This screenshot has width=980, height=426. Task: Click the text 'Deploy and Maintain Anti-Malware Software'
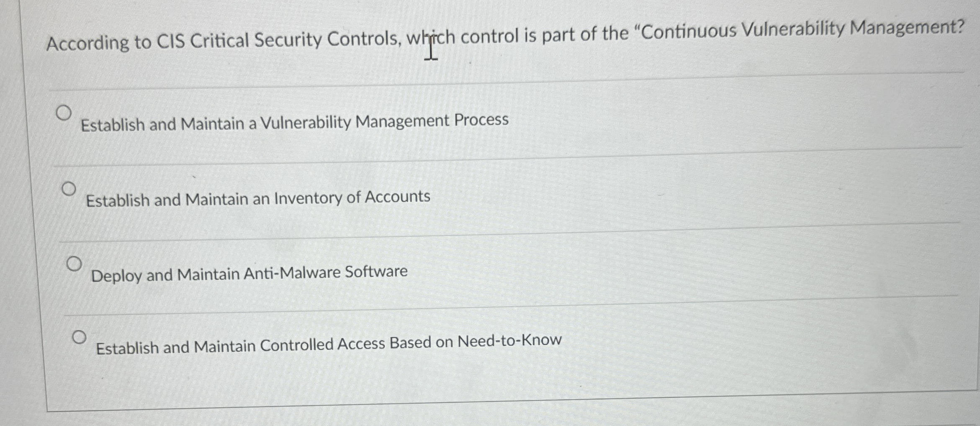click(249, 272)
